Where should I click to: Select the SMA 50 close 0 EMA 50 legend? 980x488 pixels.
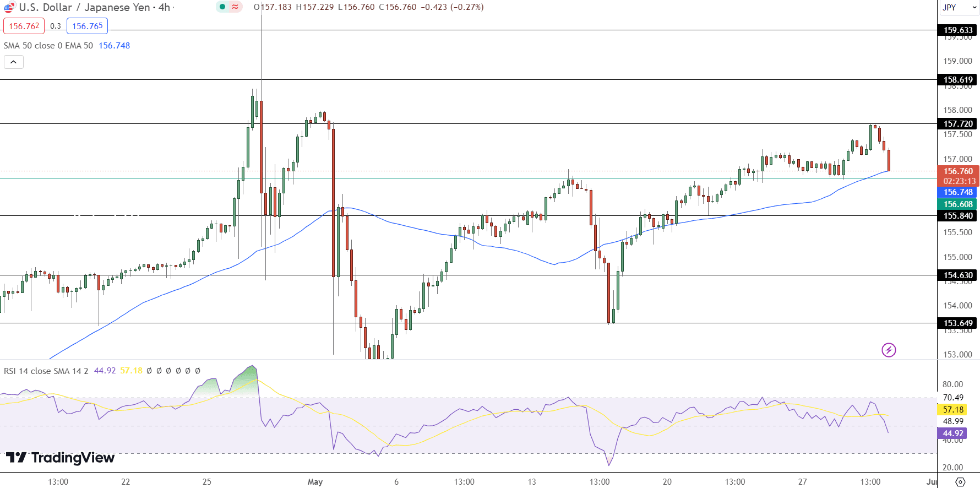click(48, 46)
